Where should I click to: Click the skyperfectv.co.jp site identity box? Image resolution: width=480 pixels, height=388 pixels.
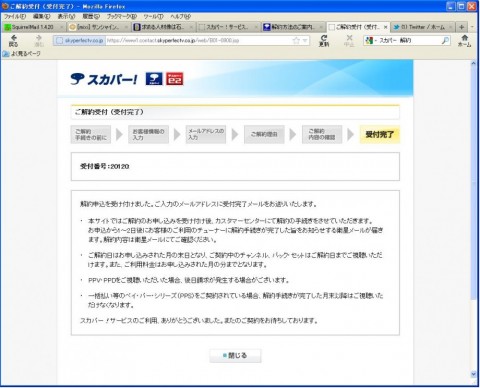click(79, 41)
